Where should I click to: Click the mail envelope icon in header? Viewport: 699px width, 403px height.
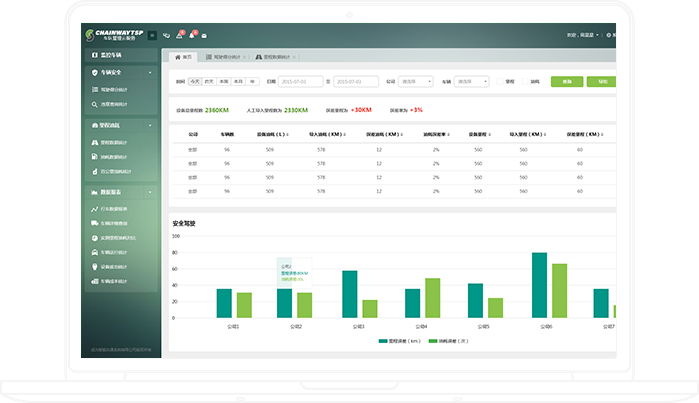click(204, 35)
